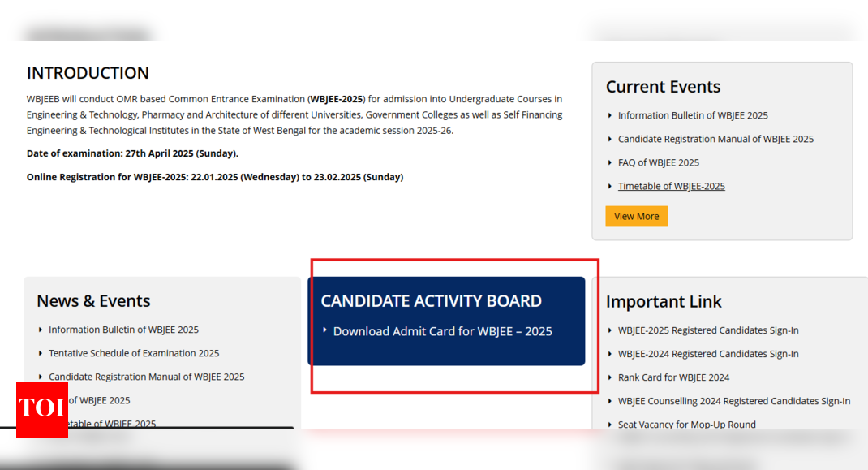868x470 pixels.
Task: Open Timetable of WBJEE-2025 link
Action: pyautogui.click(x=671, y=186)
